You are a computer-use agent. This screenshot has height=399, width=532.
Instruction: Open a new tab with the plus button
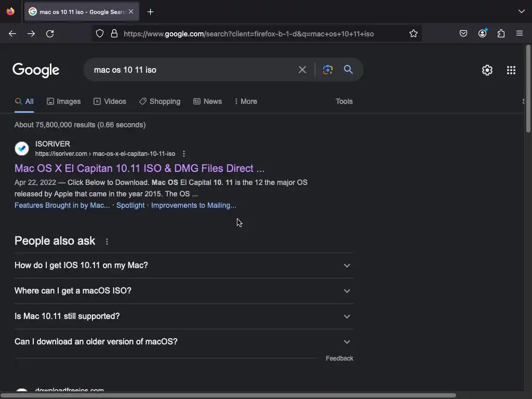click(150, 12)
